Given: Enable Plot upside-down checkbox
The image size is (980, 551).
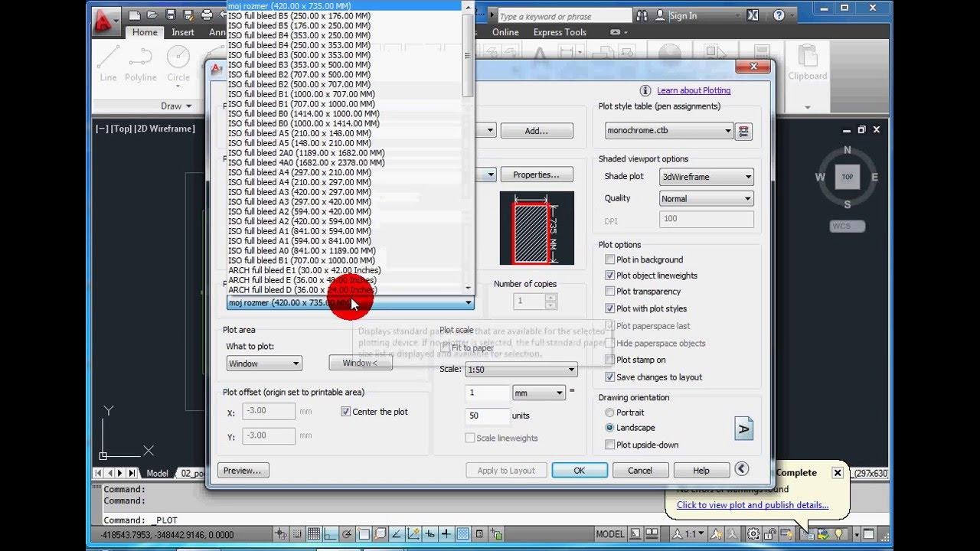Looking at the screenshot, I should (610, 445).
